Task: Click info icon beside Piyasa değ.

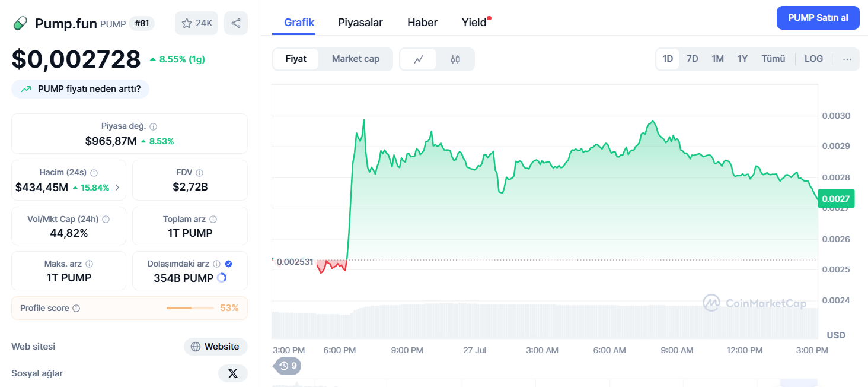Action: pyautogui.click(x=154, y=126)
